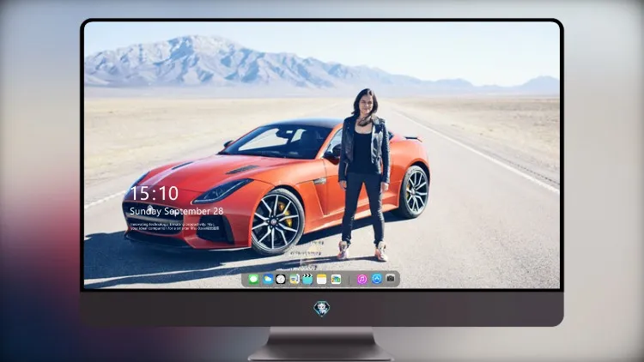Click the Sunday September 28 date text
The image size is (644, 362).
(x=176, y=211)
